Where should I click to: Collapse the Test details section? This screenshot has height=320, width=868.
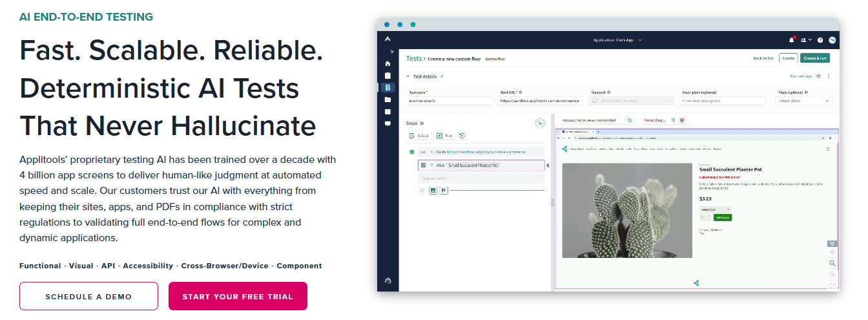click(408, 76)
